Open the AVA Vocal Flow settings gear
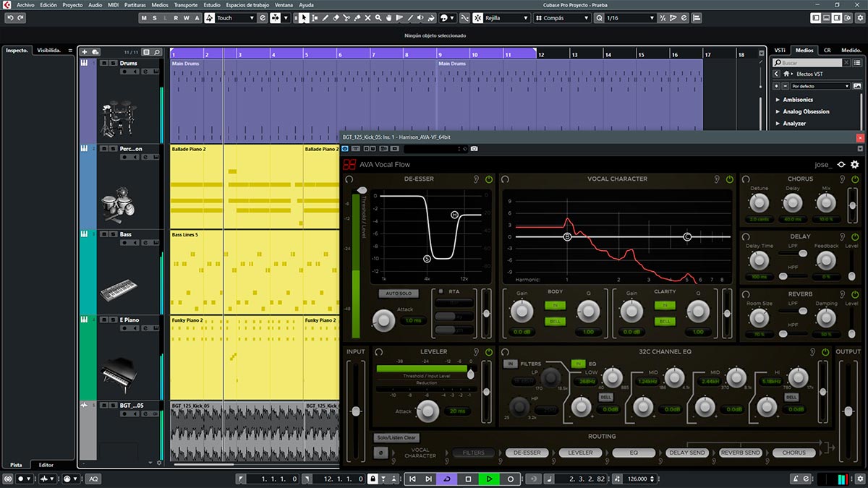868x488 pixels. [854, 164]
